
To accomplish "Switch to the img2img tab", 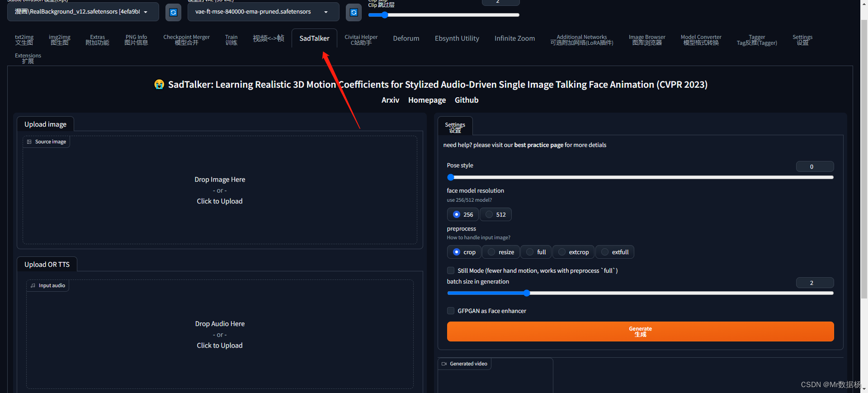I will [60, 40].
